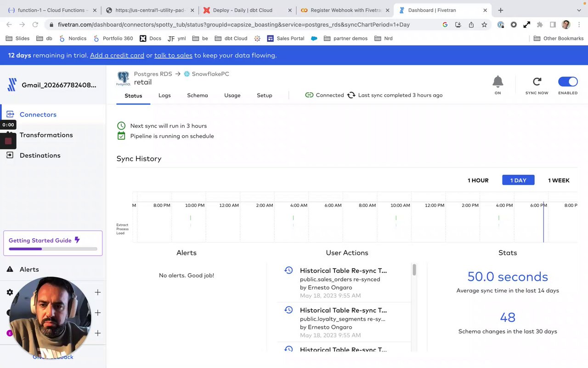The height and width of the screenshot is (368, 588).
Task: Stop recording with the red square button
Action: 8,141
